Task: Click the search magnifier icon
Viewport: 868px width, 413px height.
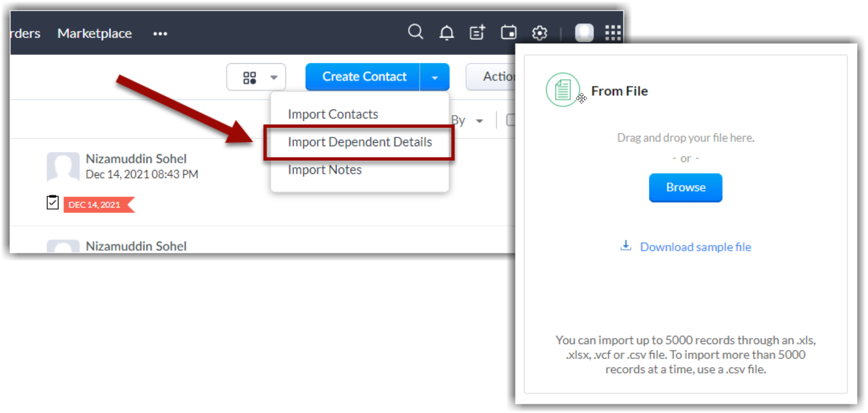Action: 415,32
